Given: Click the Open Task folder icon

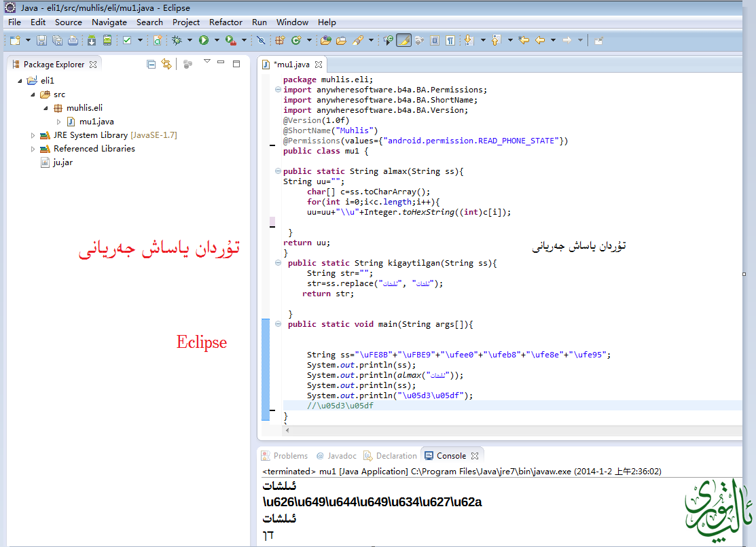Looking at the screenshot, I should click(342, 41).
